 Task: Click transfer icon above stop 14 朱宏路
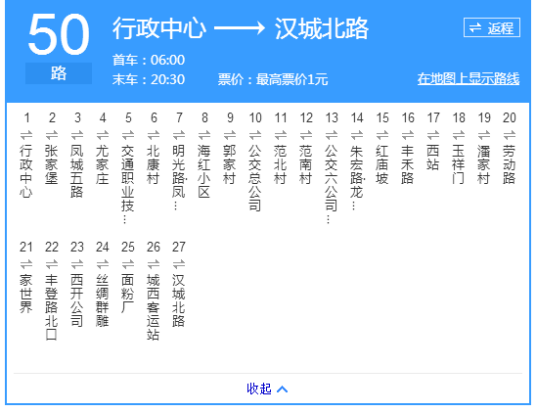357,135
